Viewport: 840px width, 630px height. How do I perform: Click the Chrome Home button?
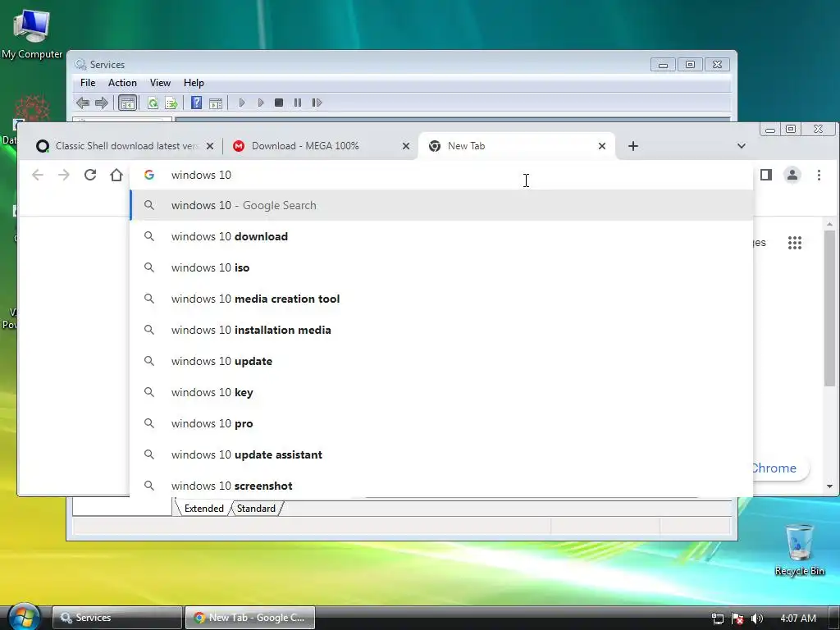[x=116, y=175]
